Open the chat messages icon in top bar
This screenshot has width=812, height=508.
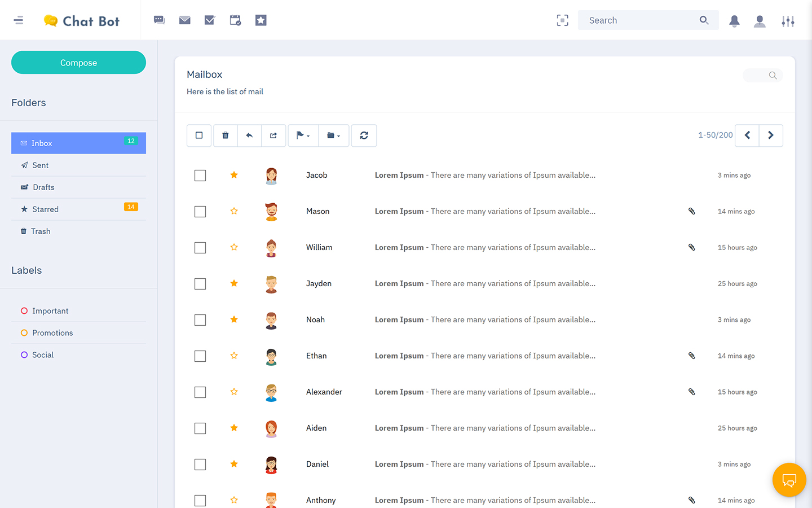pos(159,20)
